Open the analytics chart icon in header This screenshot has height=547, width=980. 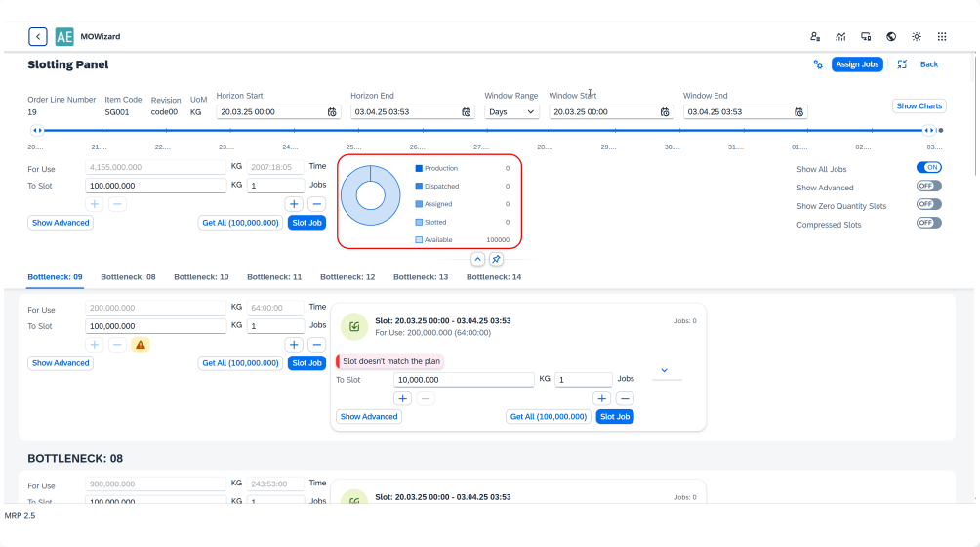[x=840, y=37]
